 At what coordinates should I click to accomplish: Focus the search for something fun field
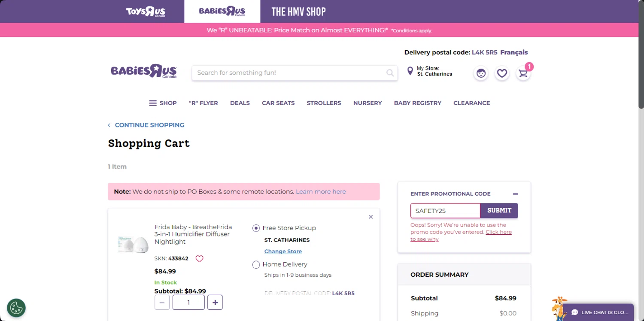tap(290, 73)
